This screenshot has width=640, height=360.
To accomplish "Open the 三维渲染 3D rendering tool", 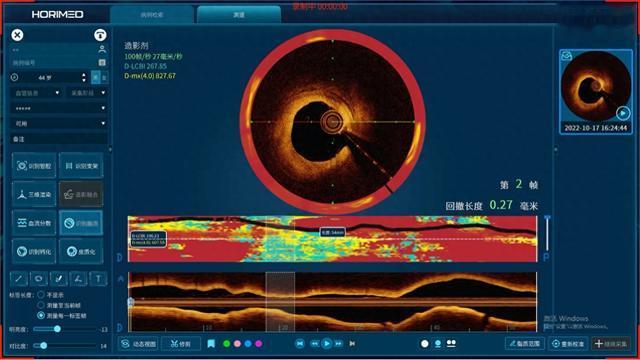I will point(34,194).
